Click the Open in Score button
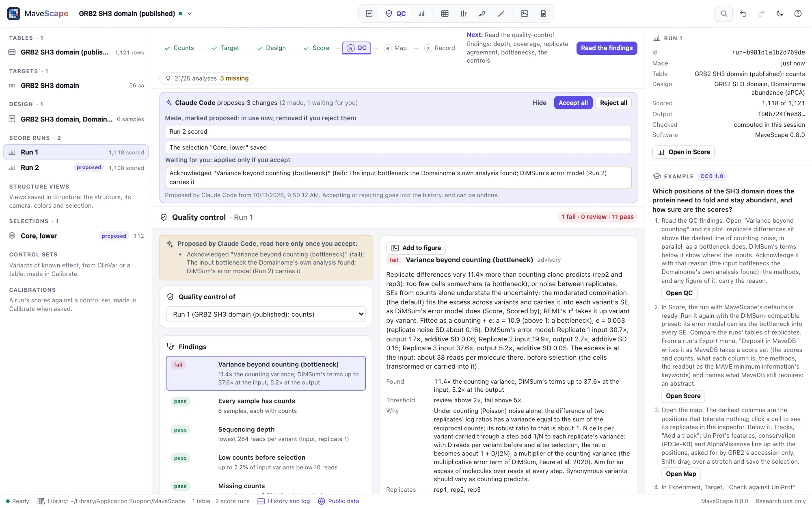Viewport: 812px width, 508px height. 683,152
